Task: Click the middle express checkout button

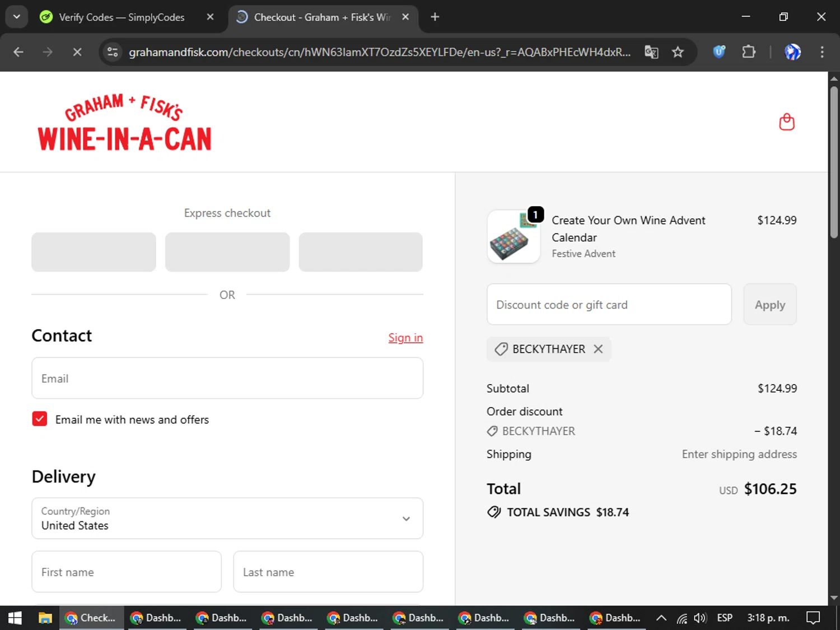Action: pyautogui.click(x=227, y=252)
